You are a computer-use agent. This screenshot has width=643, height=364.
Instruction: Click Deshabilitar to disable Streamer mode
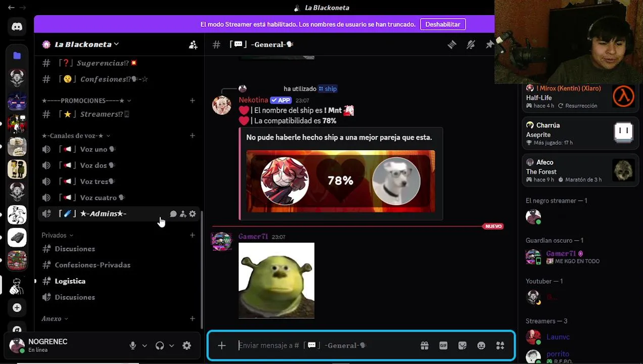443,24
